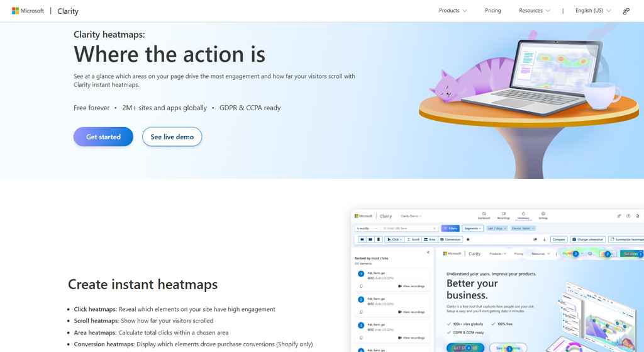Viewport: 644px width, 352px height.
Task: Click Pricing in the demo's inner page nav
Action: pos(519,254)
